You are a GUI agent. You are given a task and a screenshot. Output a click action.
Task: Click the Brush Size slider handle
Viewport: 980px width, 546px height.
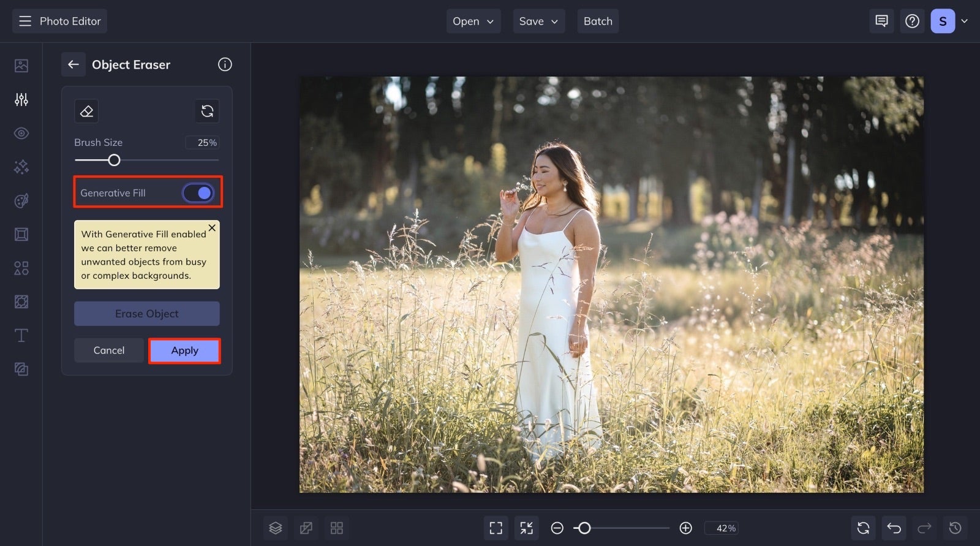click(x=114, y=160)
